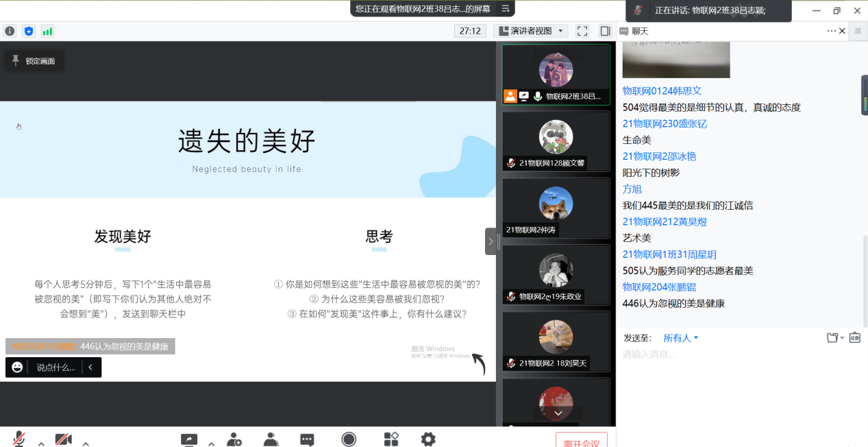This screenshot has height=447, width=868.
Task: Click muted mic icon on 刘昊天 tile
Action: point(511,363)
